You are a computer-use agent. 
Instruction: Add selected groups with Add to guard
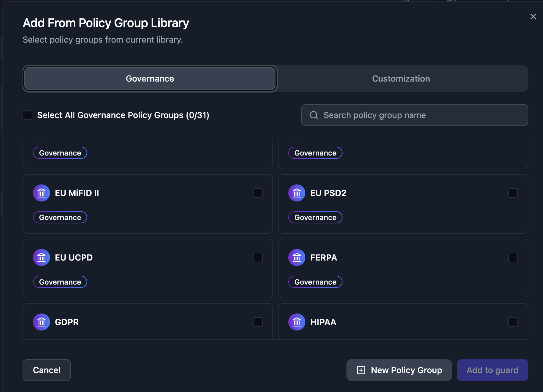tap(492, 370)
